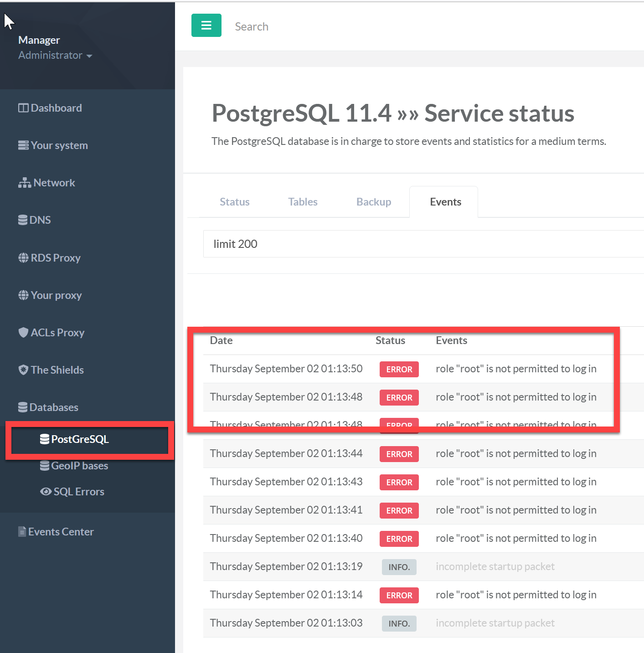Switch to the Status tab
644x653 pixels.
click(x=234, y=202)
